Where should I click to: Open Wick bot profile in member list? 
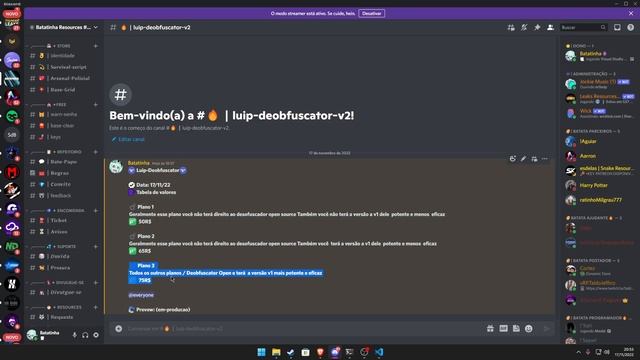coord(599,113)
